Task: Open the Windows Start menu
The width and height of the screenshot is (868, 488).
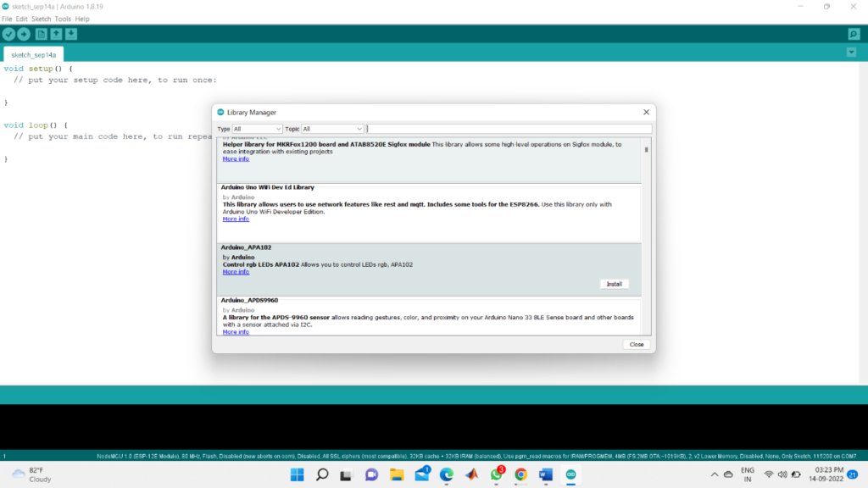Action: pyautogui.click(x=298, y=474)
